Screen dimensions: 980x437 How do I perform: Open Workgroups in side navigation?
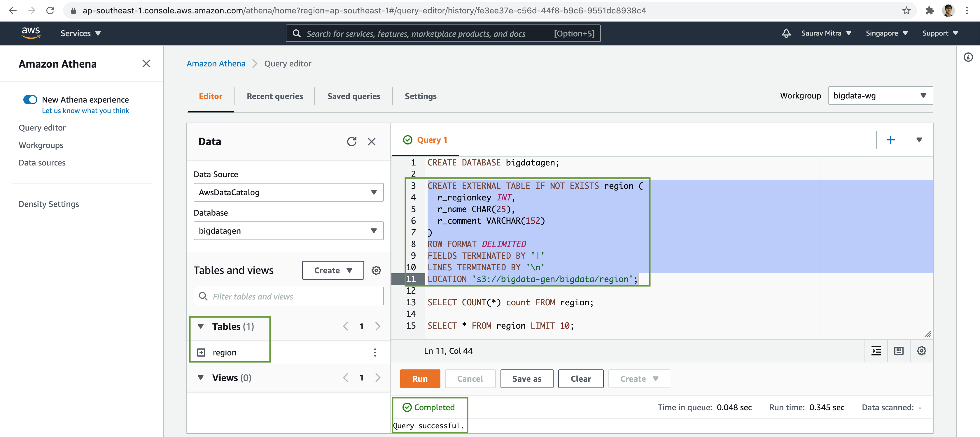coord(41,145)
